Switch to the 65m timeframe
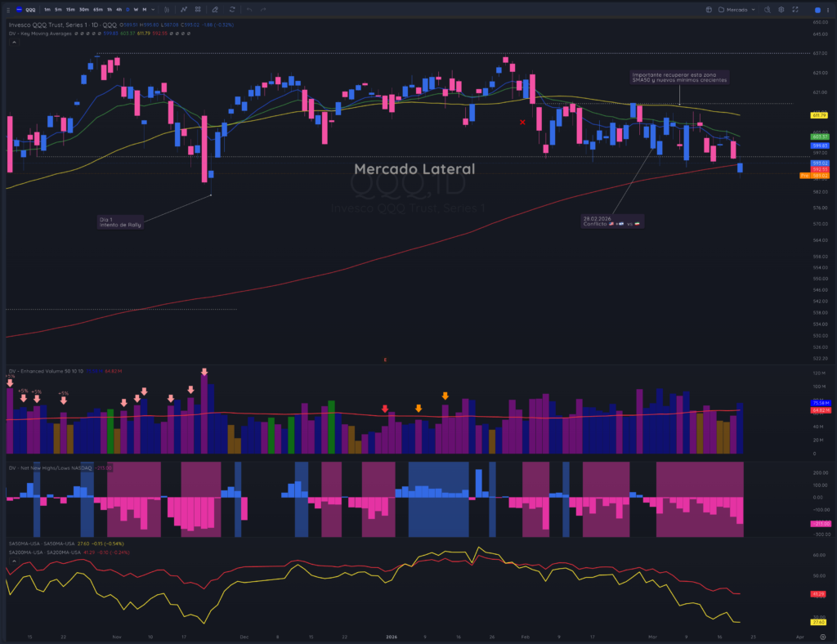 [x=98, y=10]
